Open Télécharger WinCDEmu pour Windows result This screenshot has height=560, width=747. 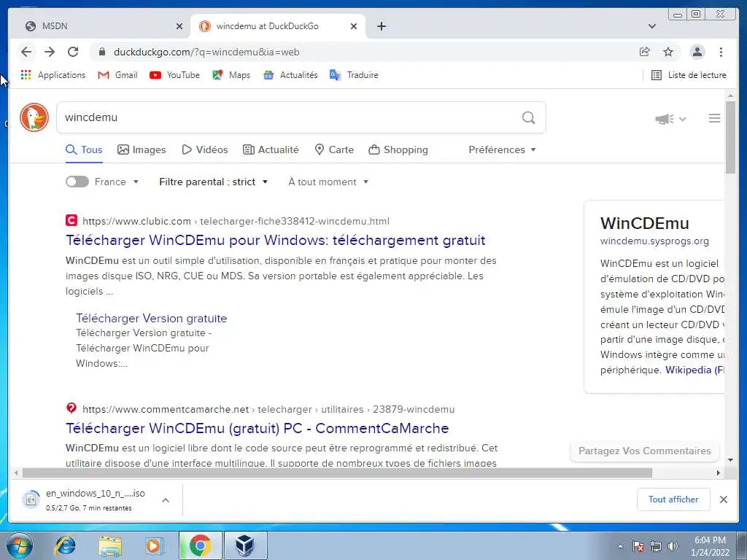(275, 240)
